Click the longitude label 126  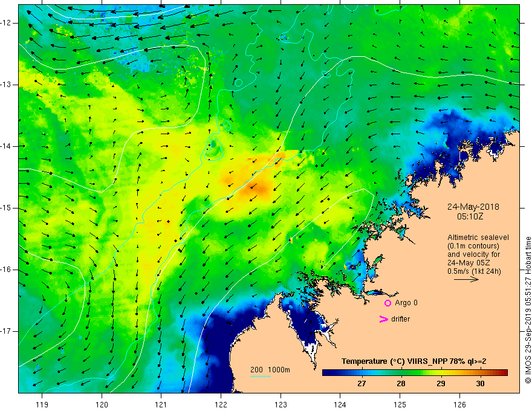point(459,404)
